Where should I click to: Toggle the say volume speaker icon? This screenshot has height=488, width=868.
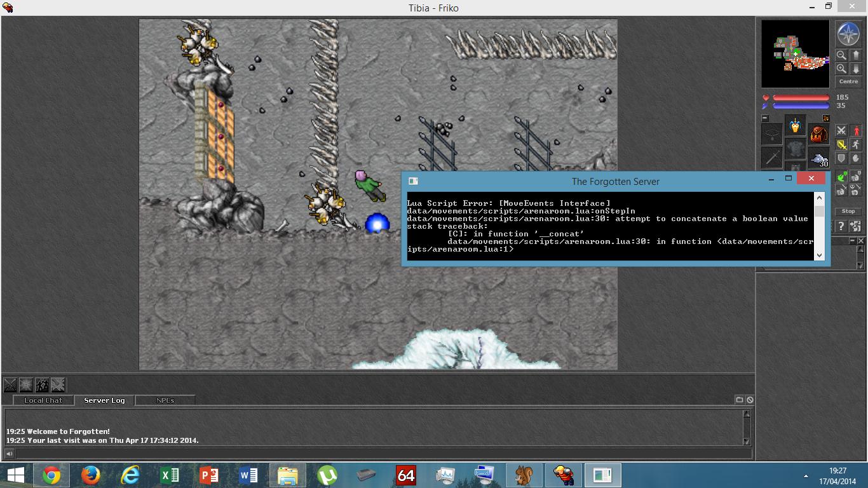tap(9, 454)
